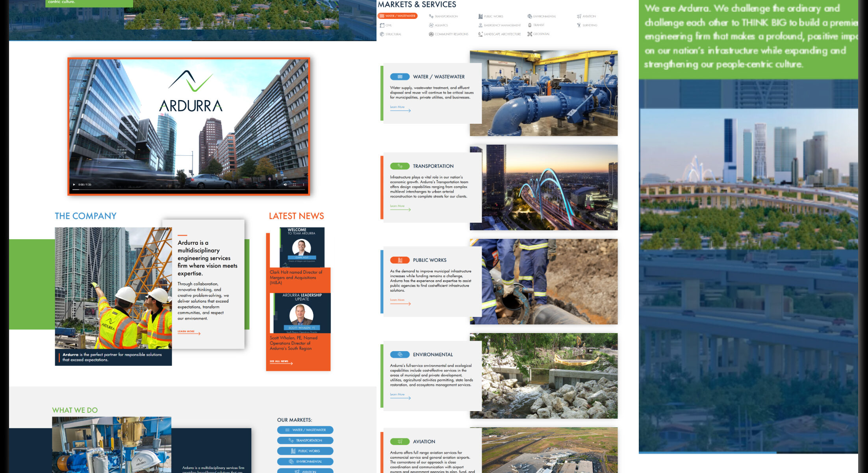Select the Water / Wastewater tab under Markets & Services

[398, 16]
